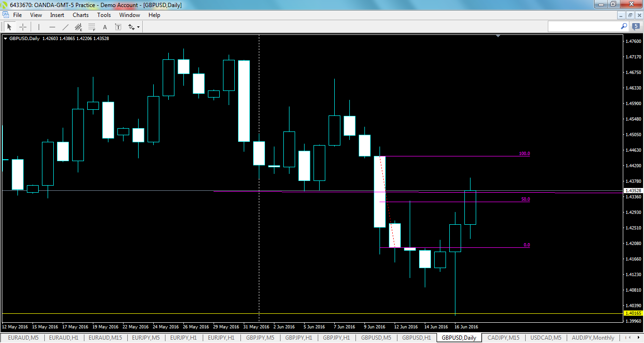Activate the text annotation tool
The height and width of the screenshot is (343, 644).
click(105, 27)
